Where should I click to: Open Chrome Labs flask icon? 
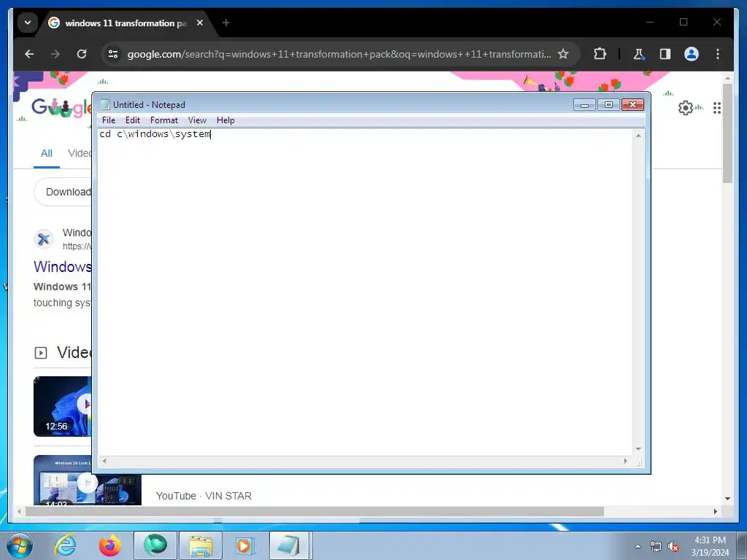pyautogui.click(x=639, y=54)
